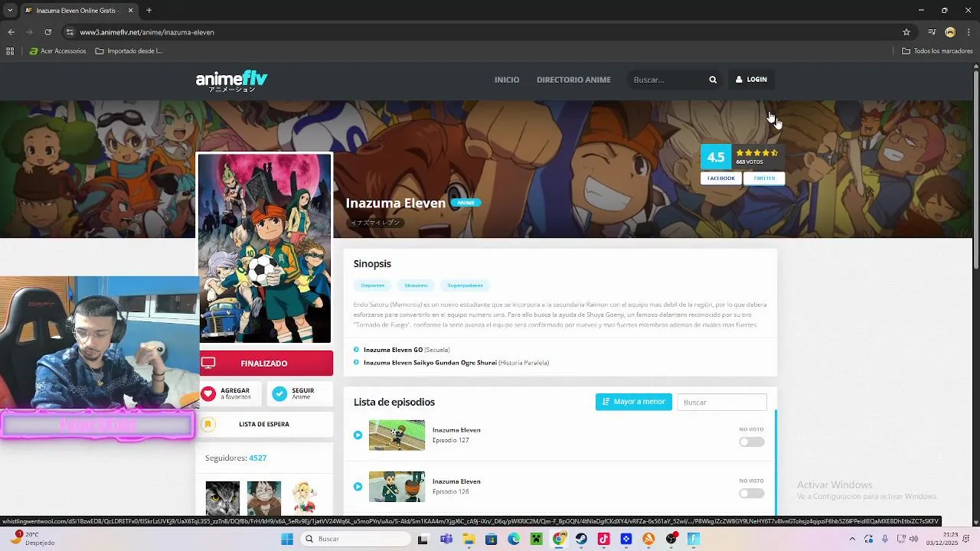Open the Acer Accessories bookmark

(57, 51)
